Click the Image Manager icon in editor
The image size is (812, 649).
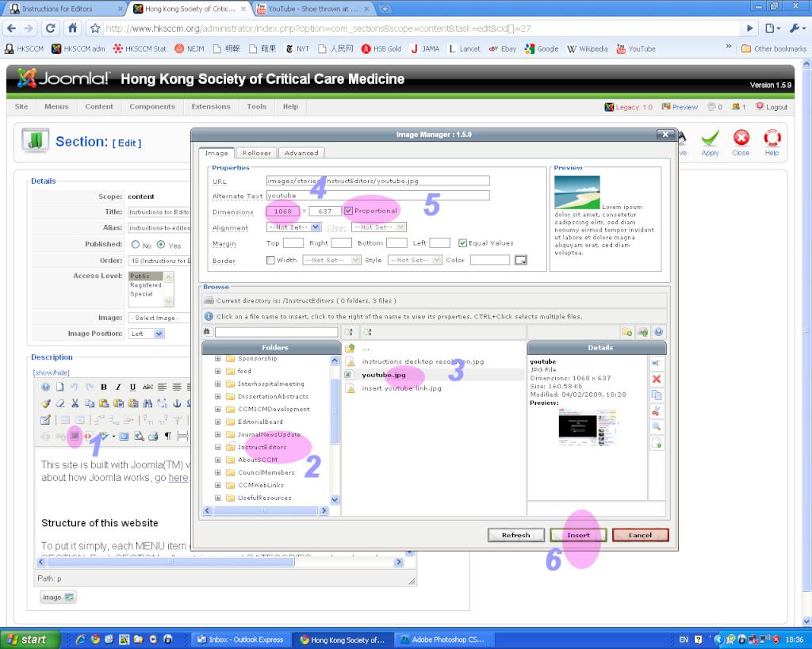[75, 437]
